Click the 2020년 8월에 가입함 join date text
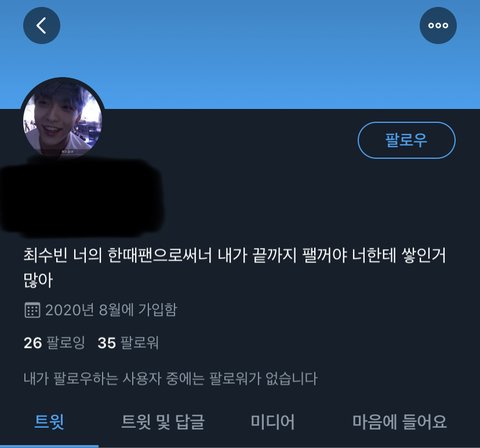The height and width of the screenshot is (448, 480). click(x=111, y=310)
